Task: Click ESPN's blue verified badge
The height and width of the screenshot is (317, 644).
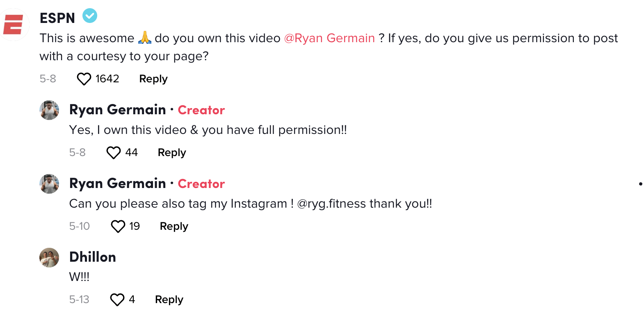Action: pyautogui.click(x=90, y=16)
